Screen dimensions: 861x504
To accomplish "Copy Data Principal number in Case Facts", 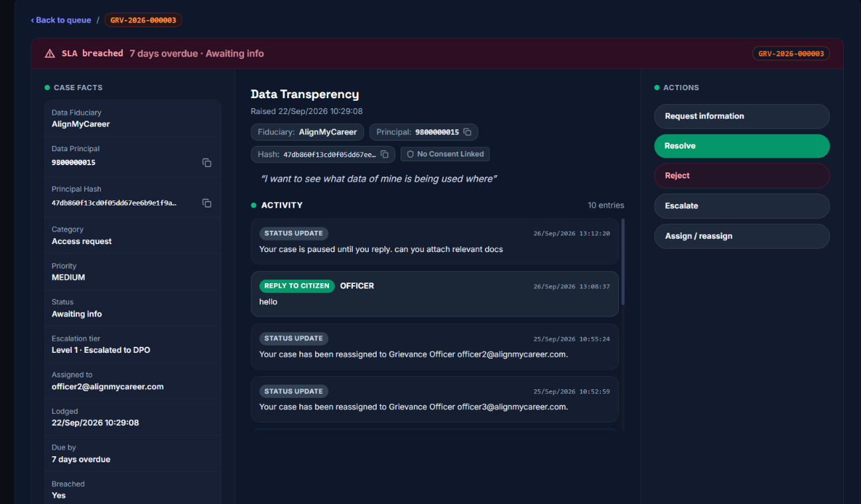I will (x=207, y=162).
